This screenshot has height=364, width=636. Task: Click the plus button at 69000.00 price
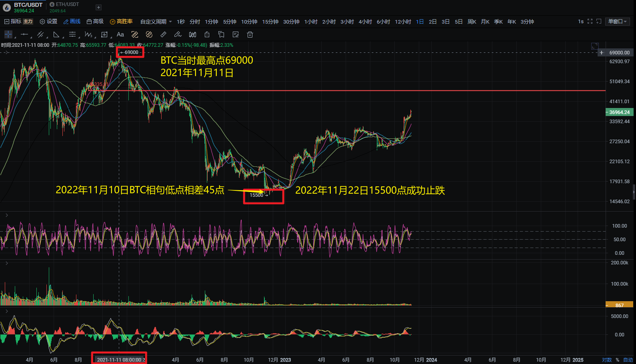(x=602, y=52)
